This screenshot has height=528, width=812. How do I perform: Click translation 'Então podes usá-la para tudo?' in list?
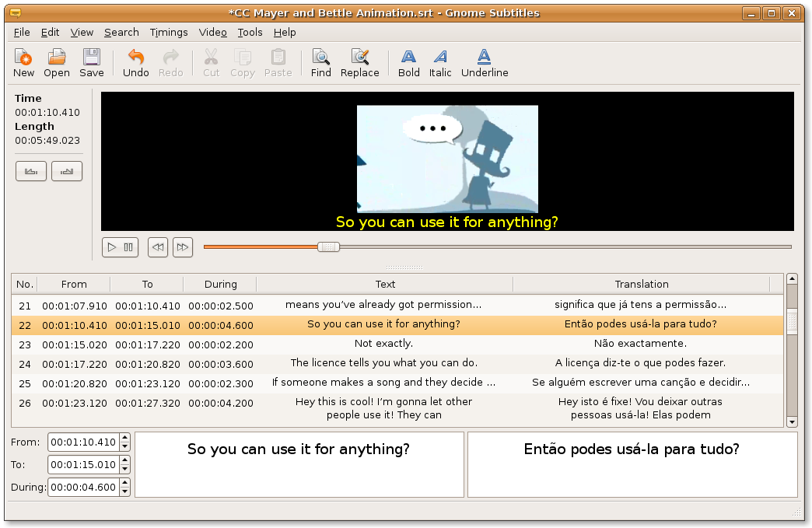641,324
